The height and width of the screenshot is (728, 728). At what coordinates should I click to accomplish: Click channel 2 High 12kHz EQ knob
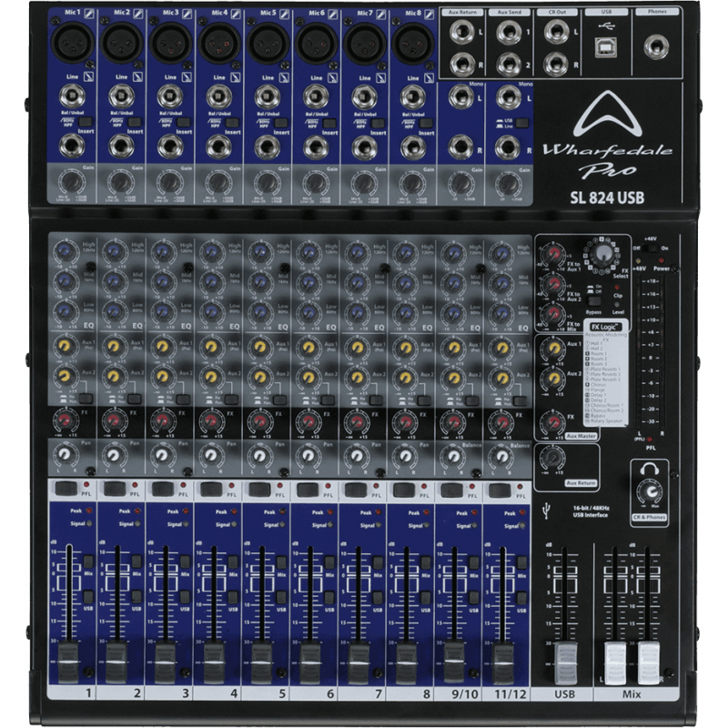click(115, 251)
